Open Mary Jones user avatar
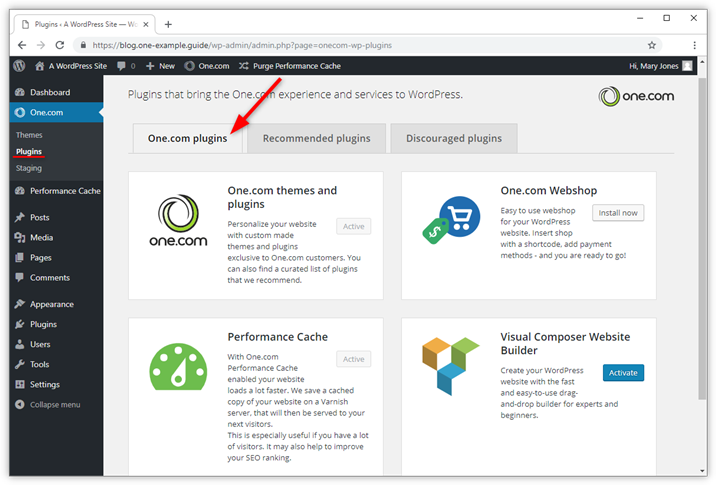The width and height of the screenshot is (716, 485). tap(687, 66)
